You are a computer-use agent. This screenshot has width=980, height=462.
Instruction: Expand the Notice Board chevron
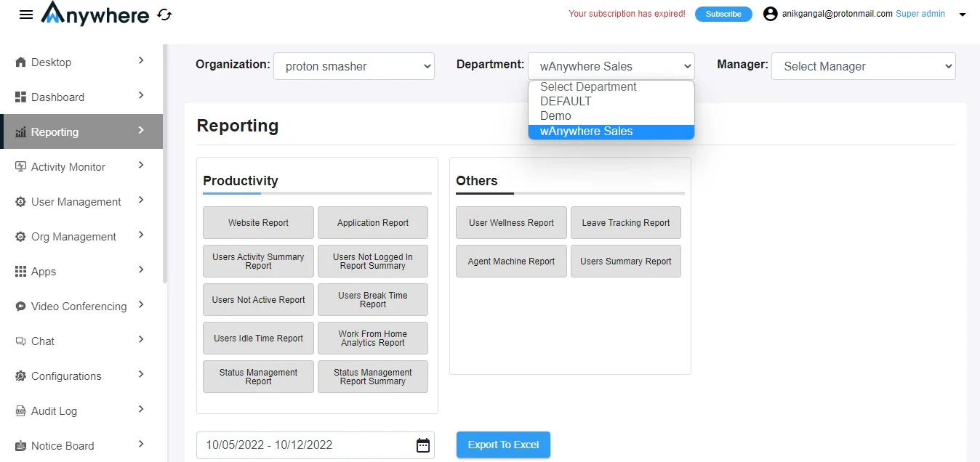point(141,445)
